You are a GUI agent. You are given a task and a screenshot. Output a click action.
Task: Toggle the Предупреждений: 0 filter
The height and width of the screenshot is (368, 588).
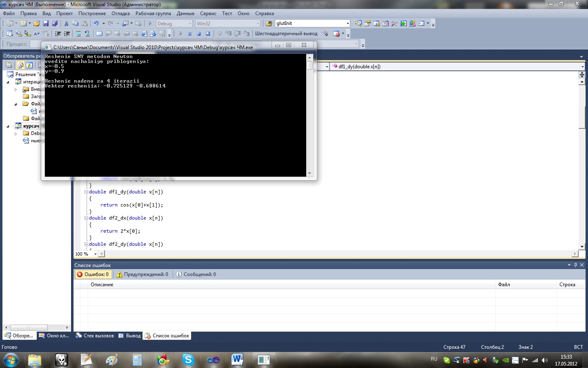tap(143, 274)
